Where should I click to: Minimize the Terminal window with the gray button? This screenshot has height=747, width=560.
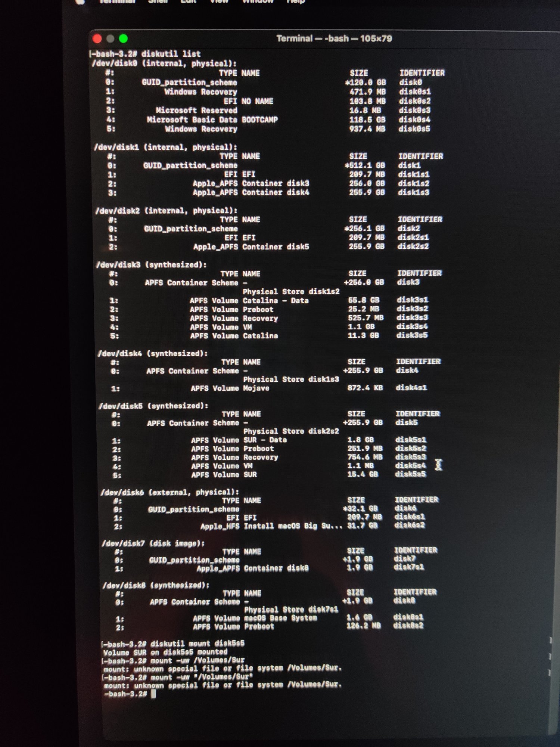tap(110, 38)
